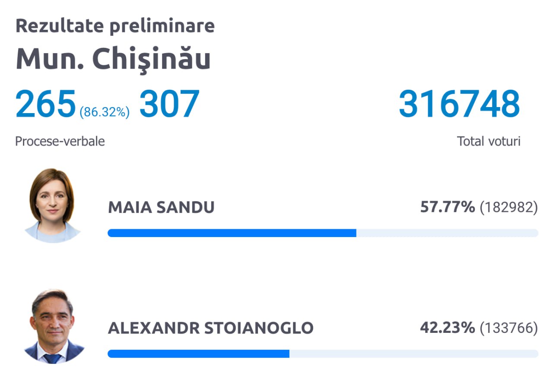The width and height of the screenshot is (553, 392).
Task: Click the 57.77% percentage value
Action: pos(448,208)
